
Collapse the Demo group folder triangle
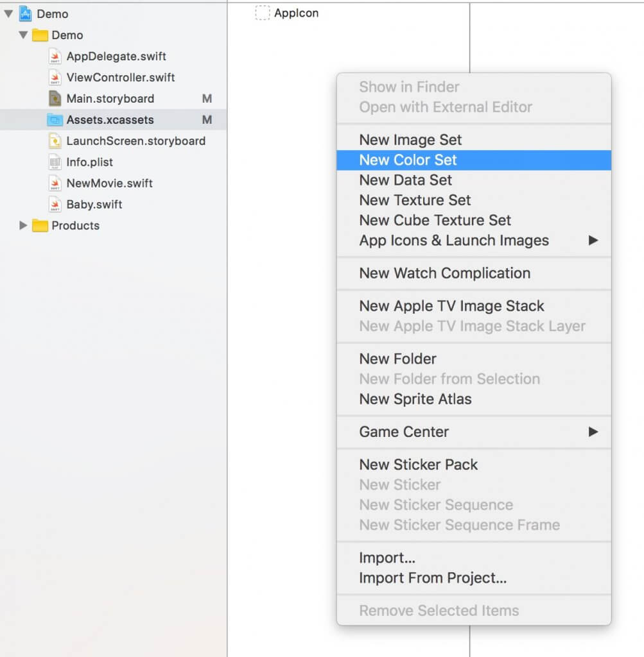point(24,35)
